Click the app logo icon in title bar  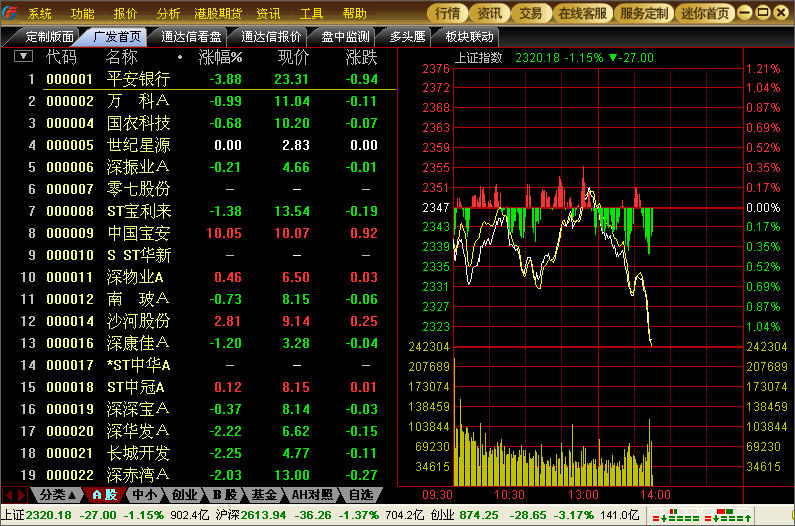coord(11,13)
